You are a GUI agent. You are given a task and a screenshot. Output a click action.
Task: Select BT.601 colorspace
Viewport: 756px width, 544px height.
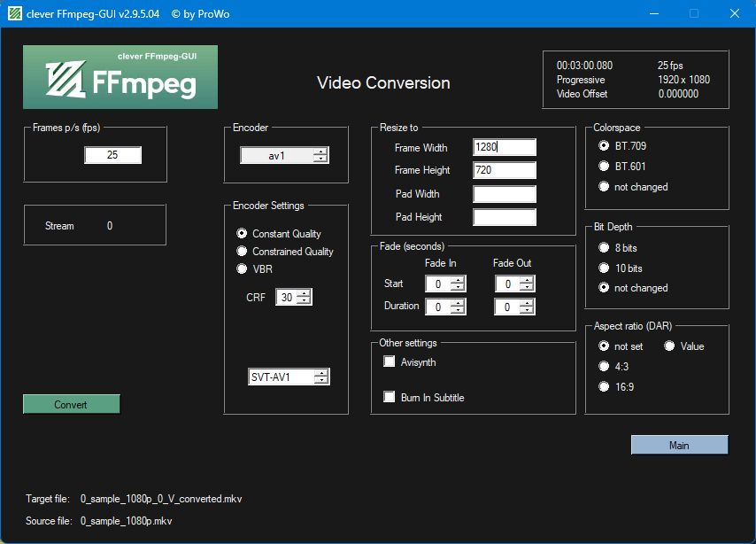pyautogui.click(x=604, y=166)
